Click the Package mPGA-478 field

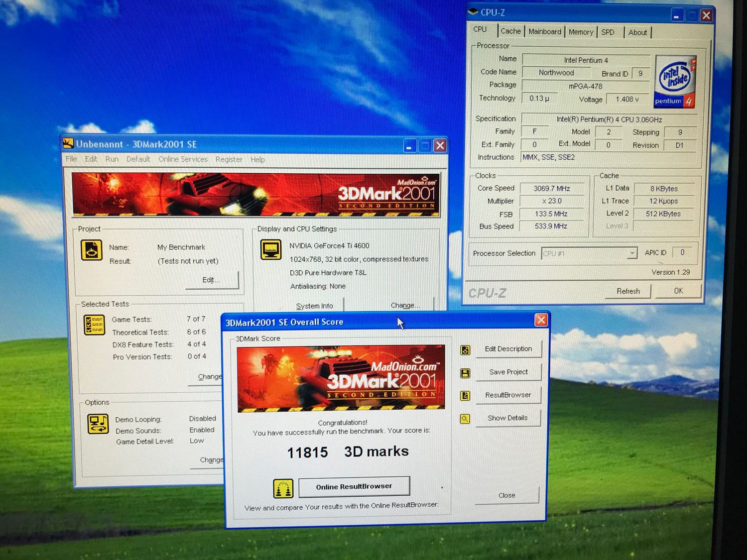point(586,86)
